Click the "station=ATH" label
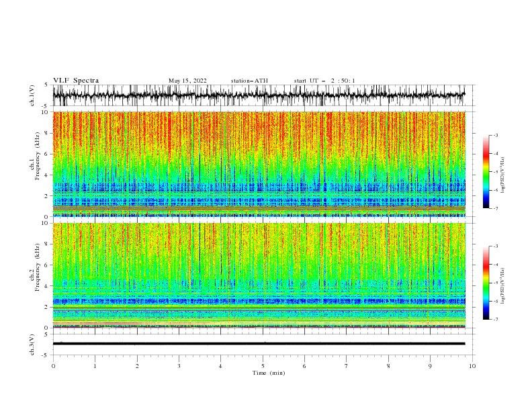532x411 pixels. pos(249,81)
